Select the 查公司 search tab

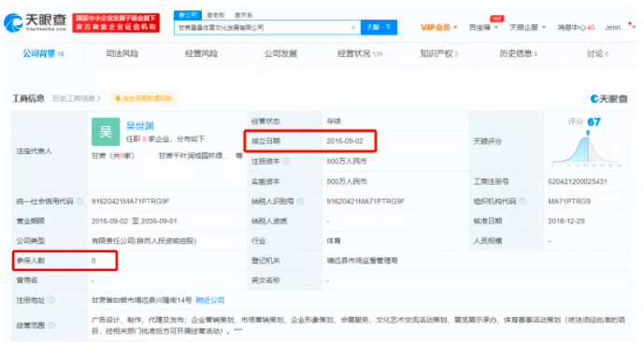(x=188, y=15)
